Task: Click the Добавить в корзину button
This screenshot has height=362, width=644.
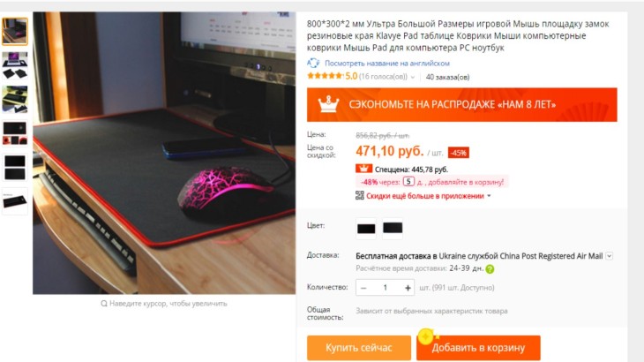Action: [478, 348]
